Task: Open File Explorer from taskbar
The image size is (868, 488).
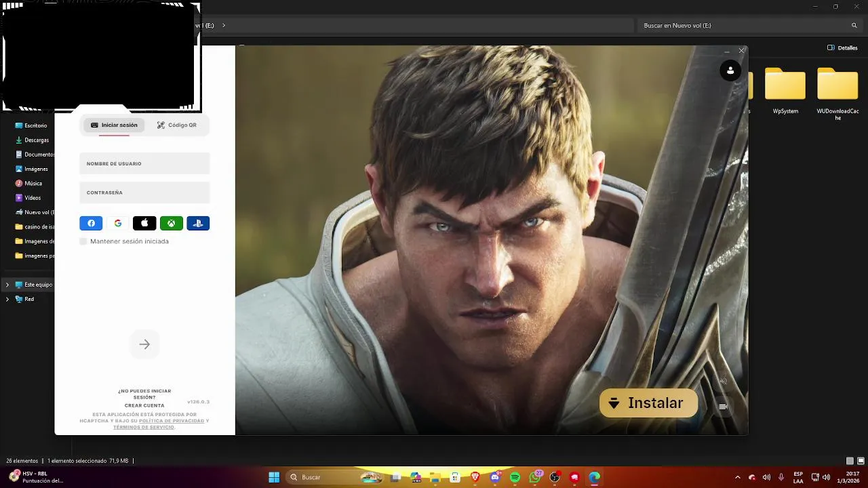Action: pos(435,477)
